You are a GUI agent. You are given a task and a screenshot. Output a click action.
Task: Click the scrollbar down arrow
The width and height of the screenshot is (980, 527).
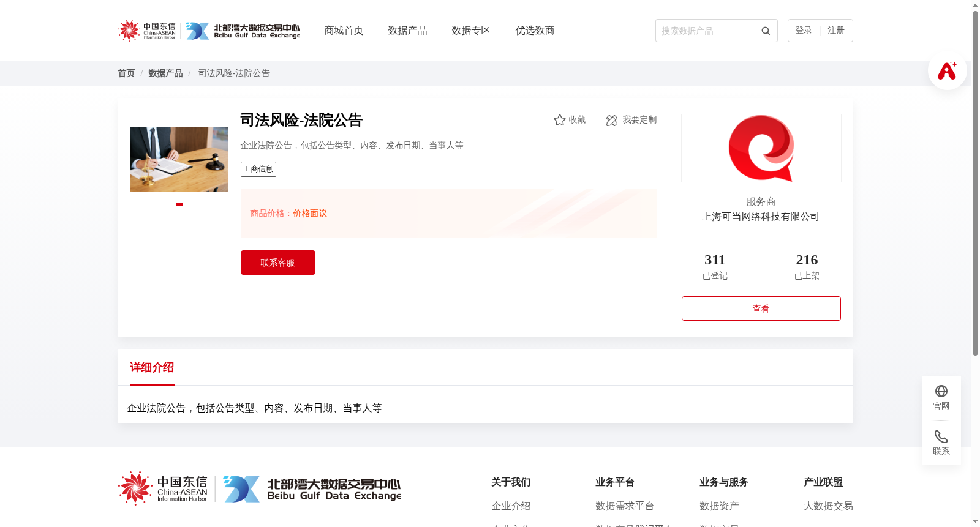[975, 521]
